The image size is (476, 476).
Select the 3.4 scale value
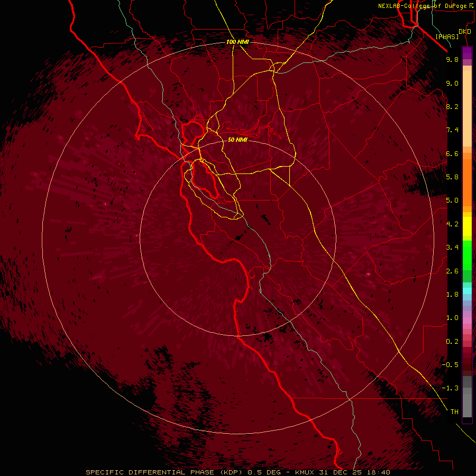point(452,248)
